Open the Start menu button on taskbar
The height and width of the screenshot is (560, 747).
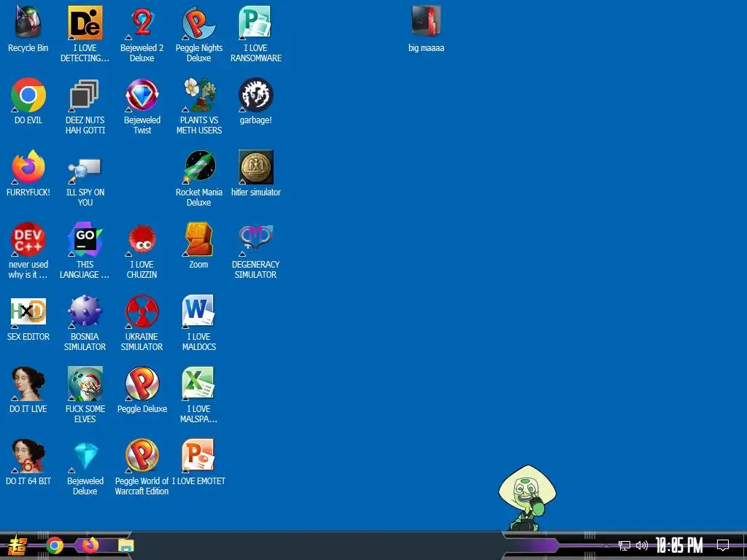pyautogui.click(x=18, y=545)
